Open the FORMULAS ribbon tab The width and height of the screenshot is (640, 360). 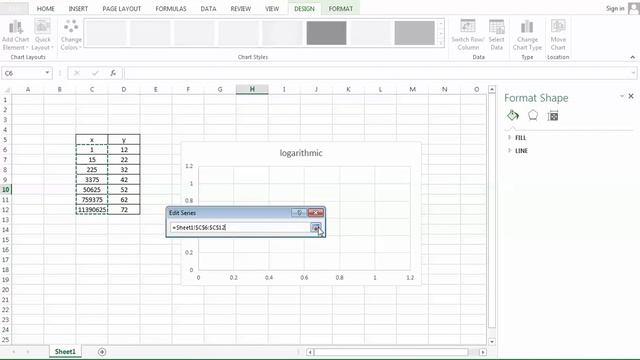pos(171,9)
